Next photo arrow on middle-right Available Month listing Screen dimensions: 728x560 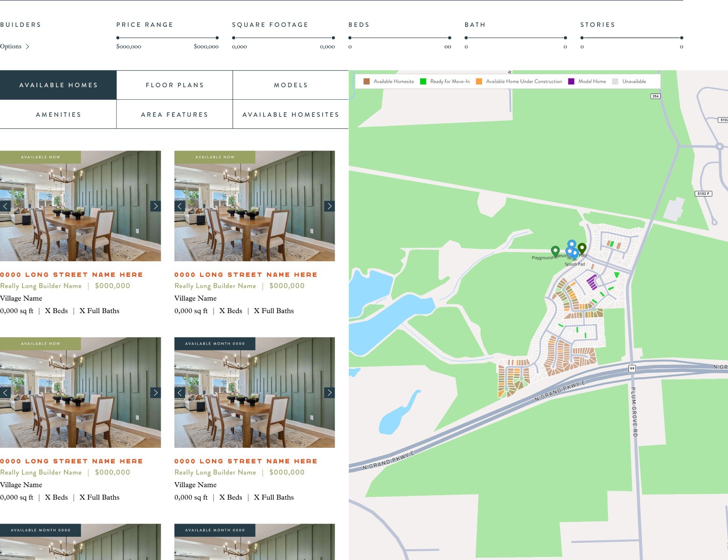click(x=329, y=393)
